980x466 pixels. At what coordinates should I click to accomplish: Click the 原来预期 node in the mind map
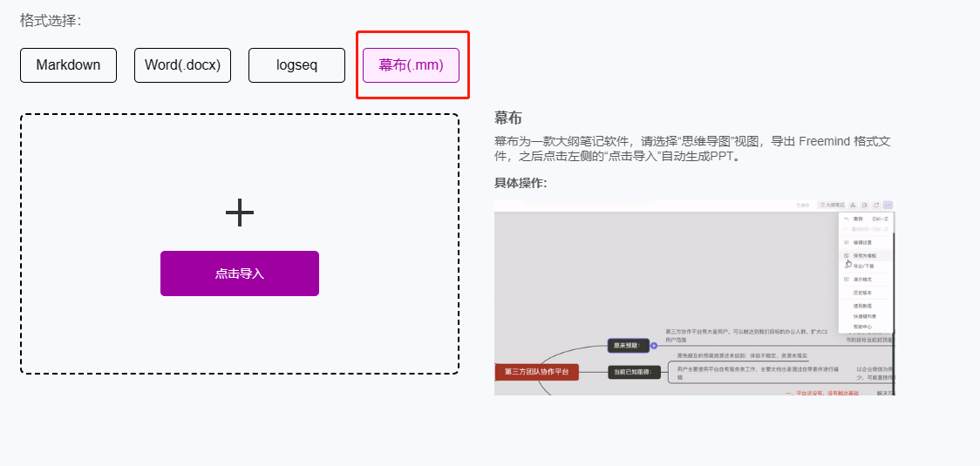[628, 345]
